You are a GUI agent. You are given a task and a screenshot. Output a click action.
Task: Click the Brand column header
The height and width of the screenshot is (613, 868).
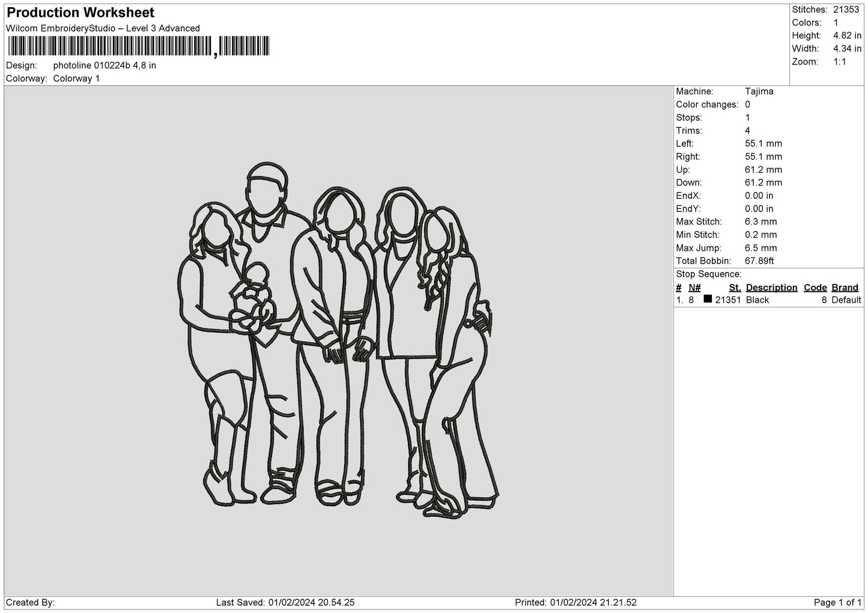pos(845,288)
